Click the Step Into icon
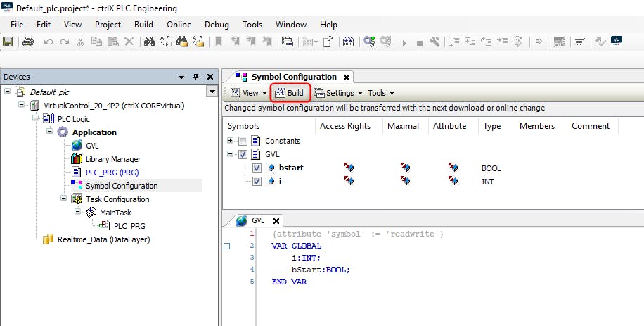The height and width of the screenshot is (326, 644). coord(470,42)
